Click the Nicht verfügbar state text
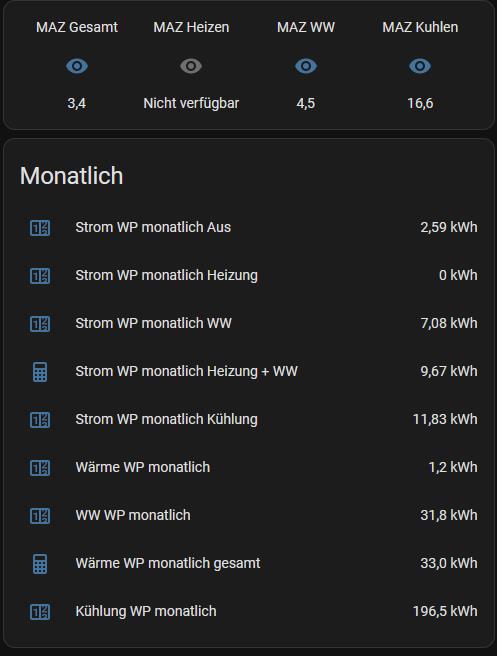Screen dimensions: 497x656 click(x=191, y=103)
